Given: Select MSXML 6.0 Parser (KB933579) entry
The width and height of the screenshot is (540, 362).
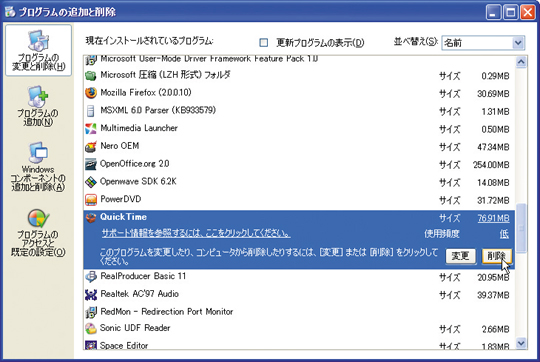Looking at the screenshot, I should point(299,111).
